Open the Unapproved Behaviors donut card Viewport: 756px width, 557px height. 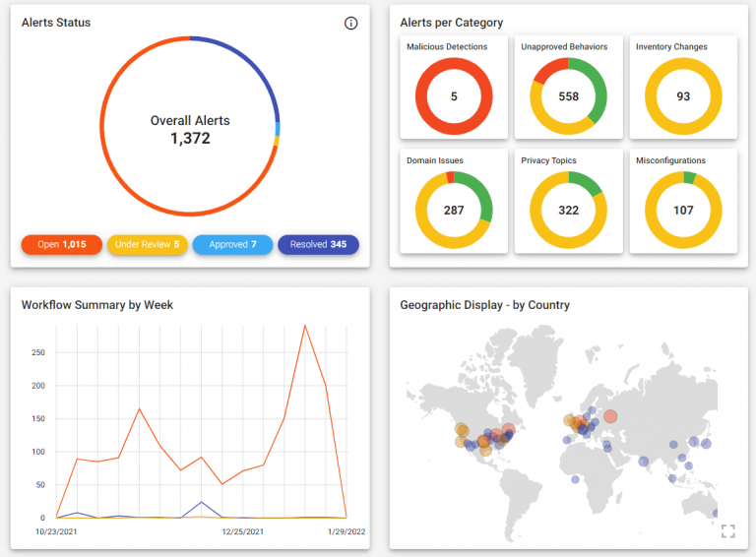568,88
